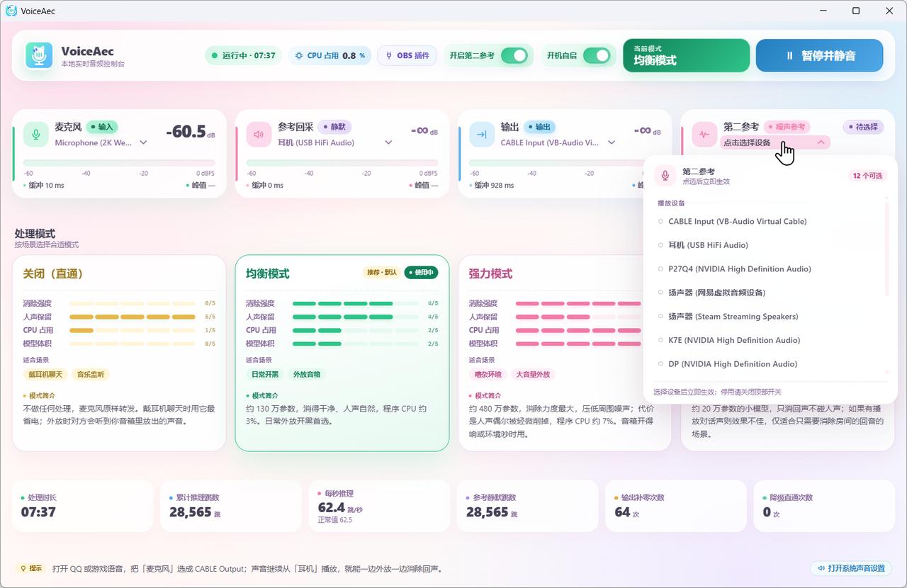Click the waveform icon in 第二参考 card
The height and width of the screenshot is (588, 907).
click(x=704, y=134)
